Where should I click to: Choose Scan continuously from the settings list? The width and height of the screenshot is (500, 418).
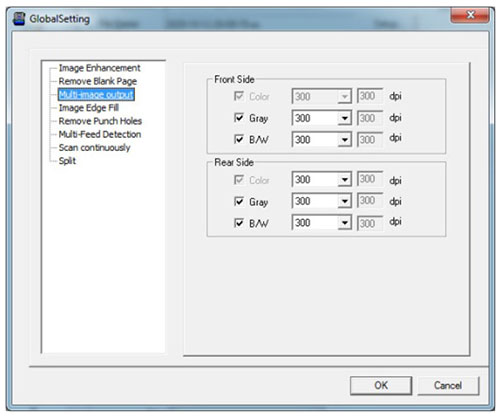point(94,148)
